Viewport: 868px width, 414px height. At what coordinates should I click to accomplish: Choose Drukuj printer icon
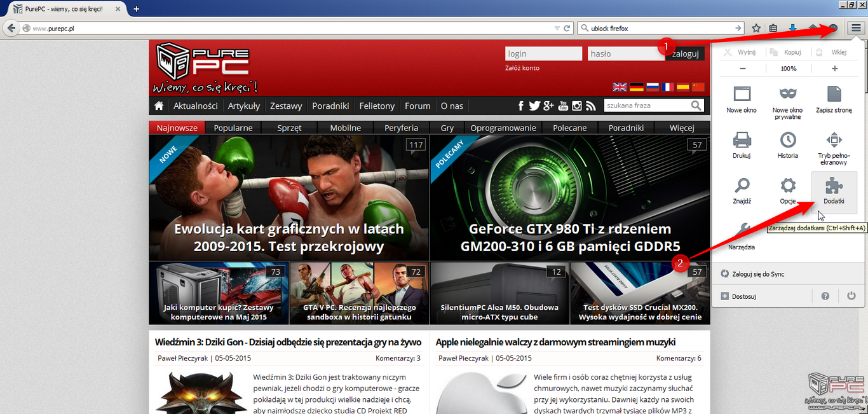[x=742, y=139]
